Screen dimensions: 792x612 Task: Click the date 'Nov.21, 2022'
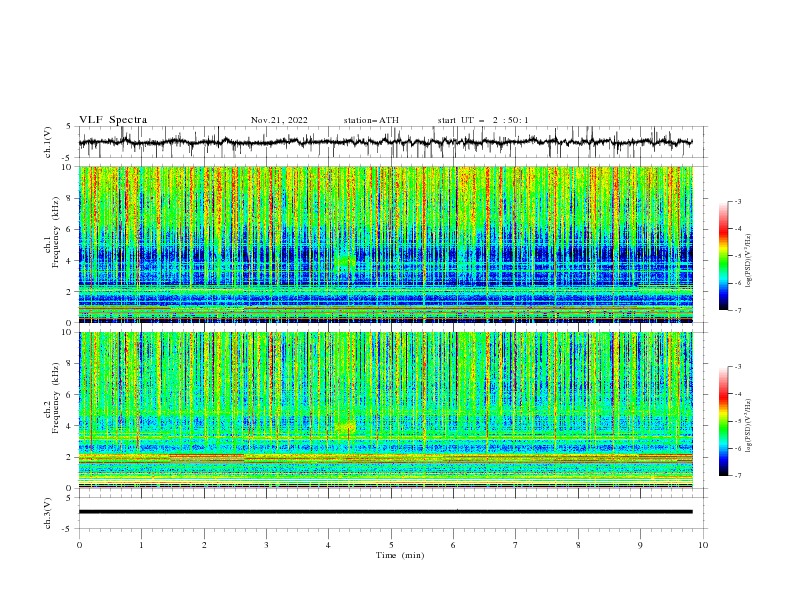[279, 120]
